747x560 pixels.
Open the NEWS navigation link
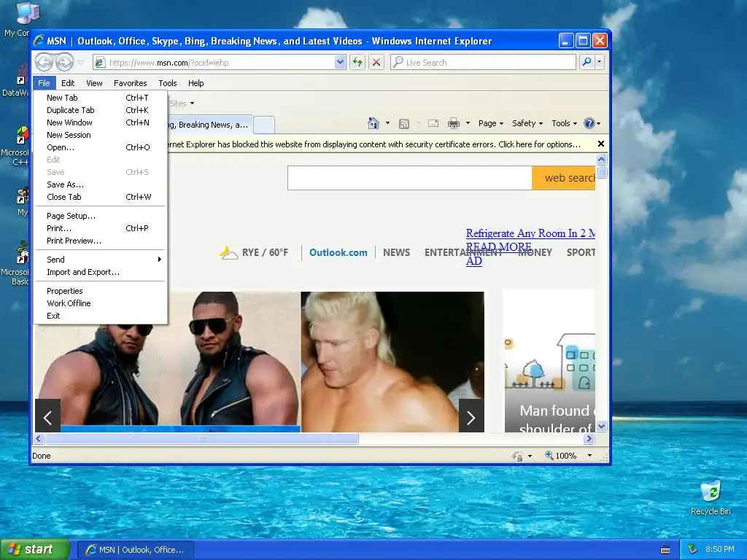tap(396, 252)
